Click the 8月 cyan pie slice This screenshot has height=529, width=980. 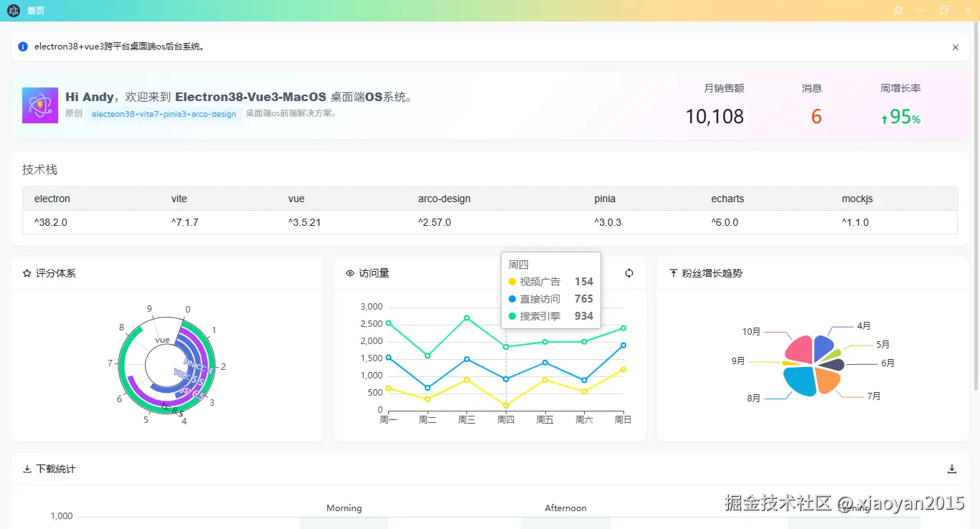pyautogui.click(x=800, y=383)
